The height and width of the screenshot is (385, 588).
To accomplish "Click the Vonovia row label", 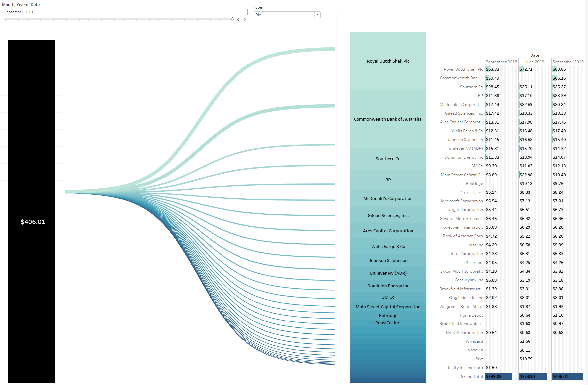I will 475,350.
